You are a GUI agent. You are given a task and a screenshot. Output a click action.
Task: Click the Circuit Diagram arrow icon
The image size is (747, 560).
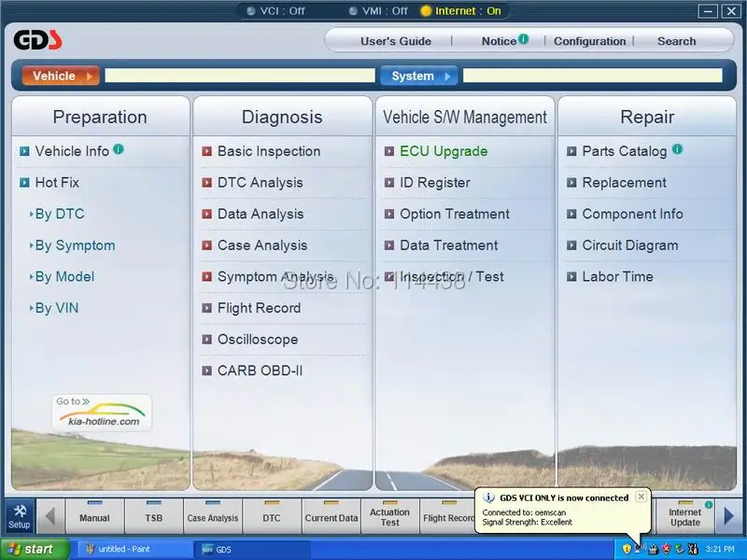coord(571,245)
